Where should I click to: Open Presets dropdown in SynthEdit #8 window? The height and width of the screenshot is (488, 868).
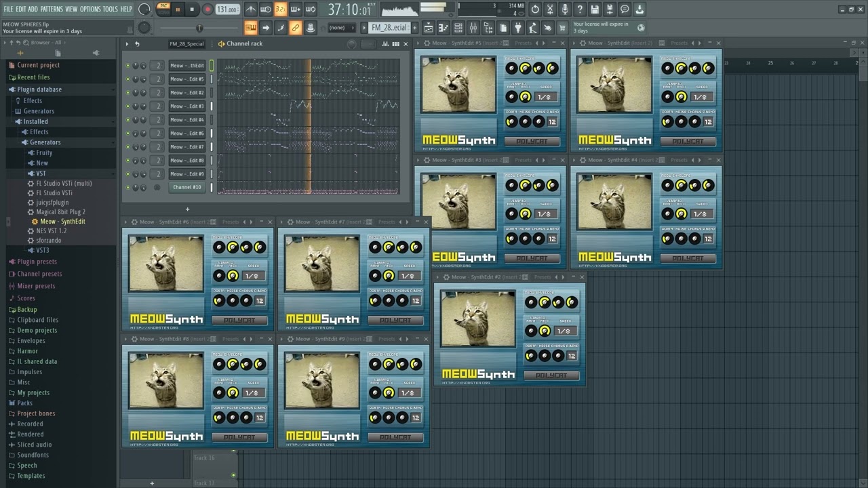click(231, 339)
